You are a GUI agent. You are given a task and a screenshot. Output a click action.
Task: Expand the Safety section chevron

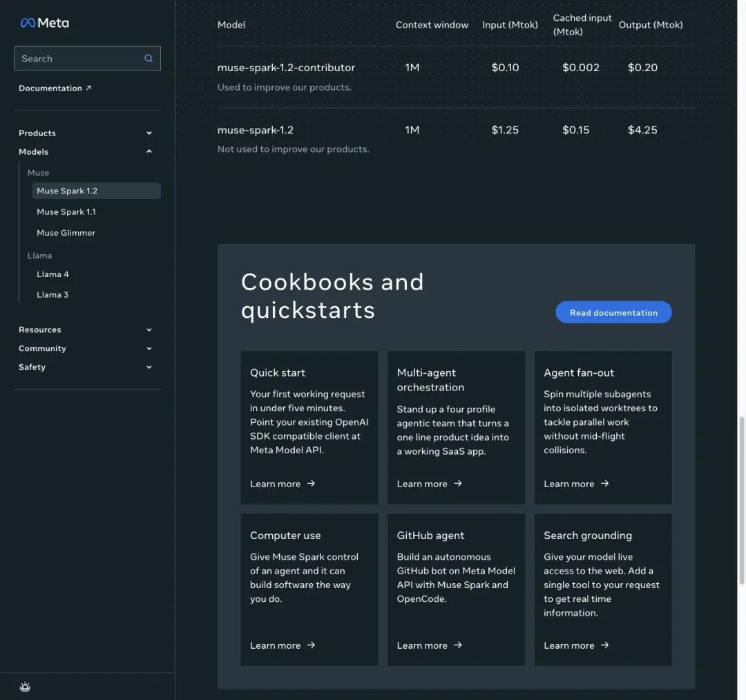[x=149, y=367]
